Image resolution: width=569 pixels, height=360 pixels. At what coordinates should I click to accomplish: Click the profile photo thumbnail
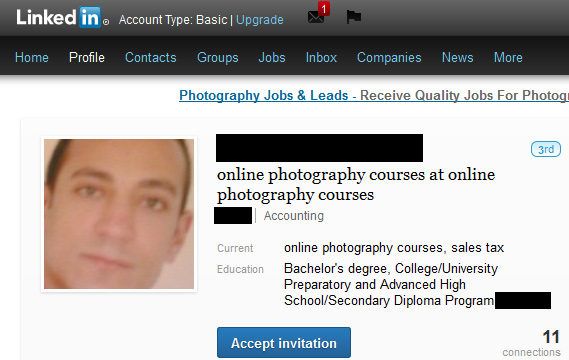119,214
